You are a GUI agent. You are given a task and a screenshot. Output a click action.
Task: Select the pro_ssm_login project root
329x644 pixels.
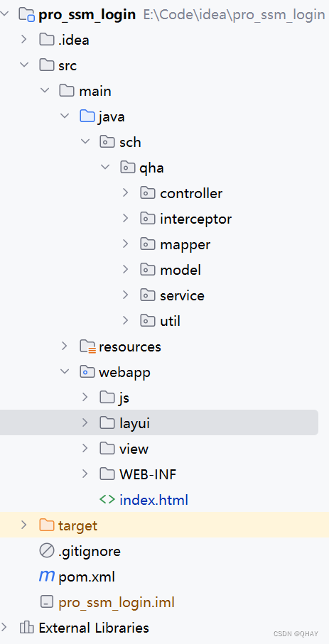tap(87, 15)
